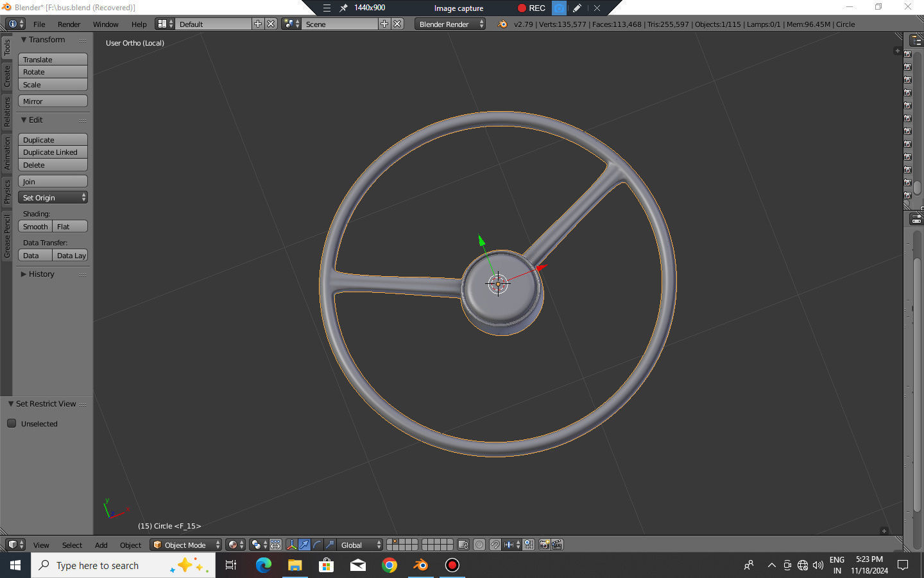Image resolution: width=924 pixels, height=578 pixels.
Task: Open Microsoft Edge from the taskbar
Action: click(x=263, y=565)
